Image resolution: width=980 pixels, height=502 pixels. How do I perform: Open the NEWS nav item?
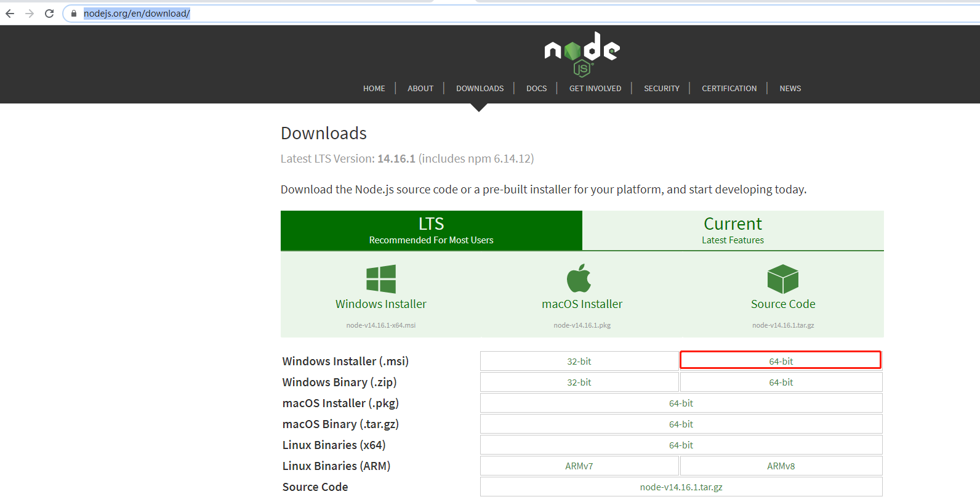point(790,89)
